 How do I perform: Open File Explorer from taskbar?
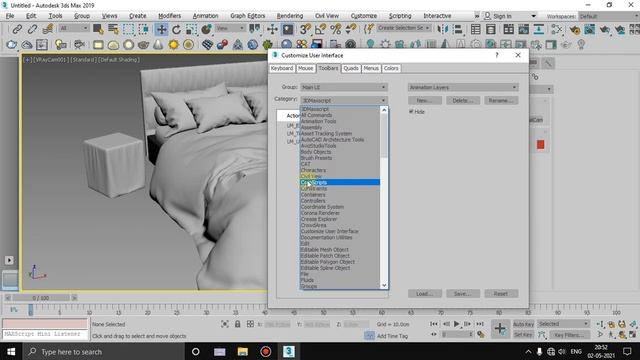243,351
